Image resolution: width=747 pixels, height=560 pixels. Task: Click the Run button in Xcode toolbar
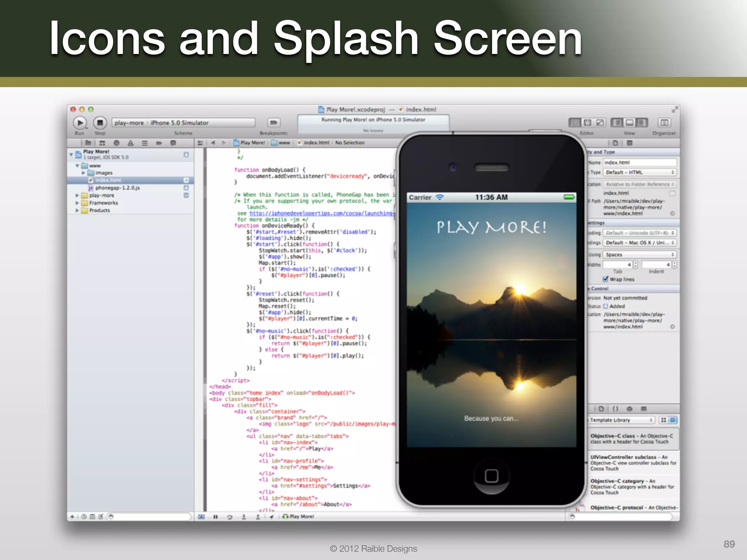coord(80,123)
